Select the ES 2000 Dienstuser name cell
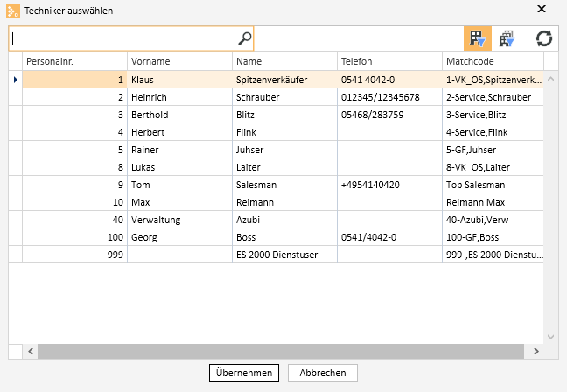The height and width of the screenshot is (392, 567). click(284, 255)
